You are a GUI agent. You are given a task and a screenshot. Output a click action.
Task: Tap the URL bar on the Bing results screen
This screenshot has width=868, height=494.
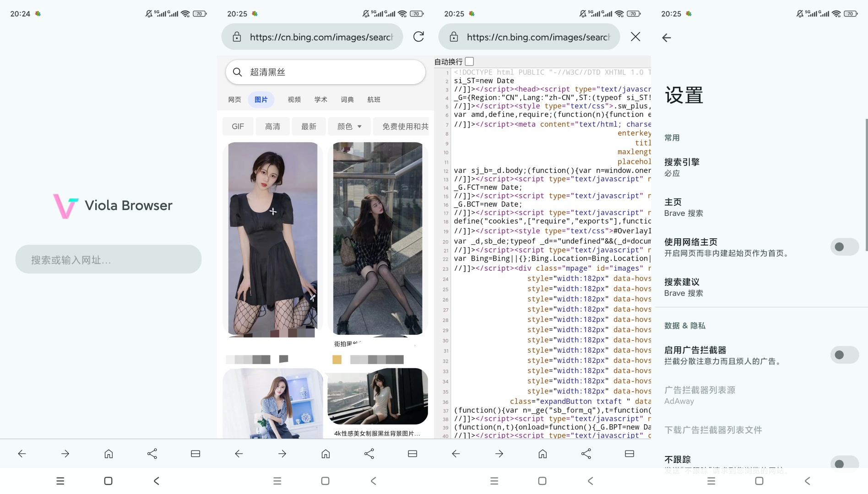[x=312, y=37]
